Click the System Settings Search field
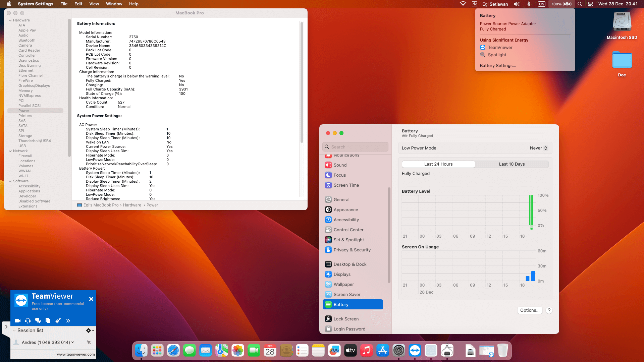644x362 pixels. [356, 147]
